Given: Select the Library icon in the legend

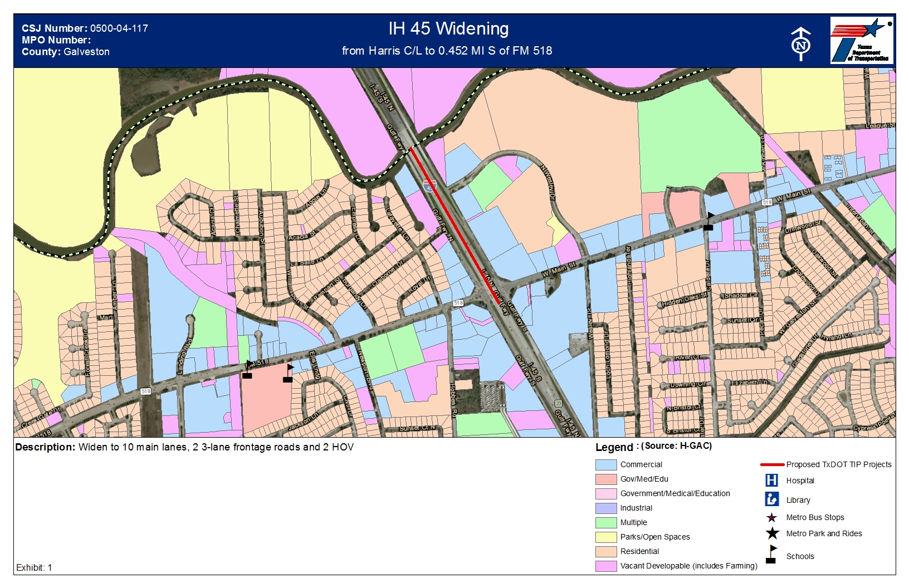Looking at the screenshot, I should (x=771, y=499).
